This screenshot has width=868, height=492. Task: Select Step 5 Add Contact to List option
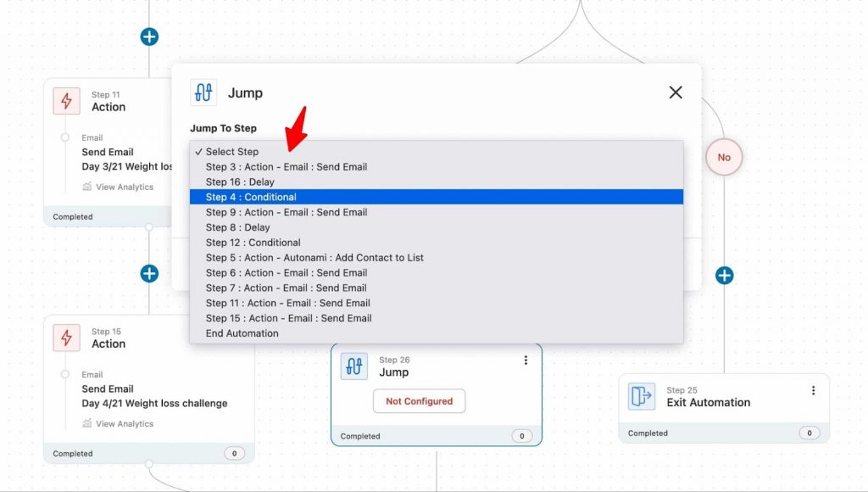point(437,258)
